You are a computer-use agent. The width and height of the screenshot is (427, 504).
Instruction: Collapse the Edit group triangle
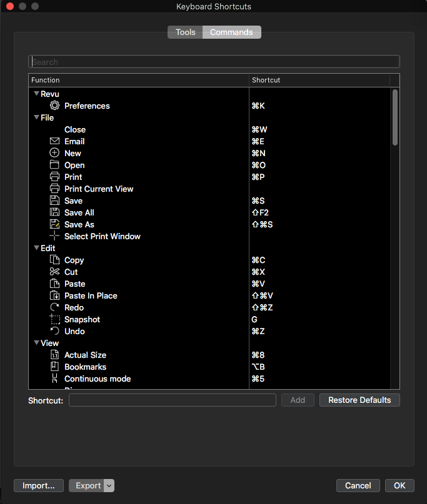tap(37, 248)
